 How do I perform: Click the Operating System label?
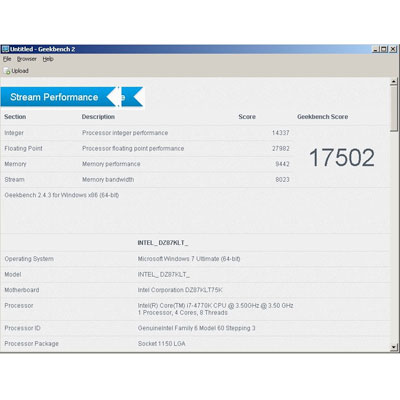pyautogui.click(x=29, y=259)
